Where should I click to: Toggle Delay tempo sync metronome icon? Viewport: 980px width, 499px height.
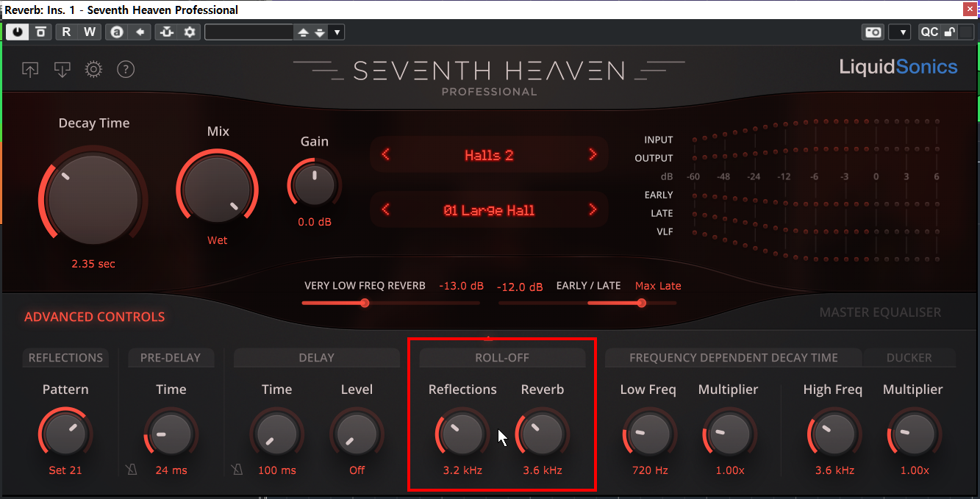(x=237, y=470)
